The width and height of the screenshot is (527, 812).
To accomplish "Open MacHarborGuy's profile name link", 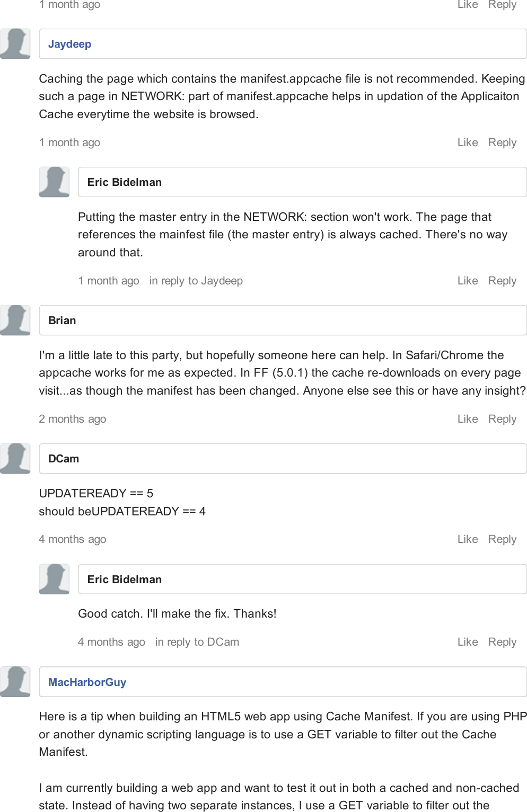I will [87, 682].
